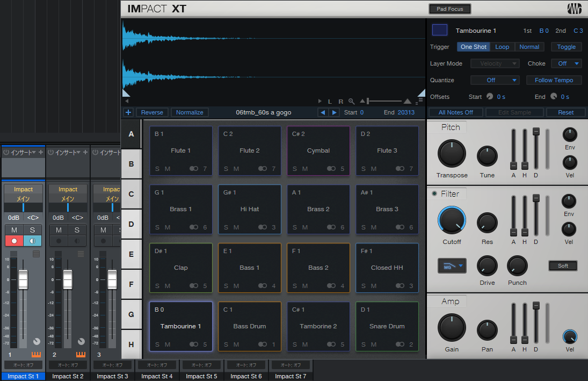Click the instrument keyboard icon on channel 1

point(36,354)
